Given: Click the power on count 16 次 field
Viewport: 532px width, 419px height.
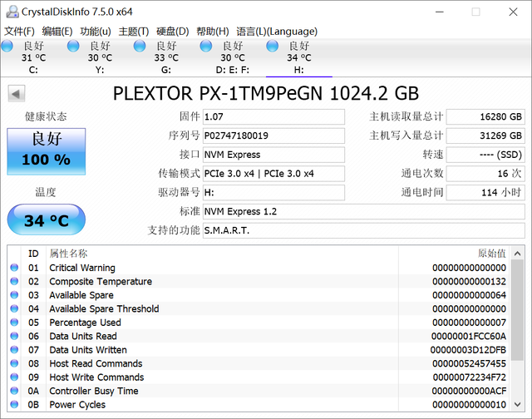Looking at the screenshot, I should coord(485,174).
